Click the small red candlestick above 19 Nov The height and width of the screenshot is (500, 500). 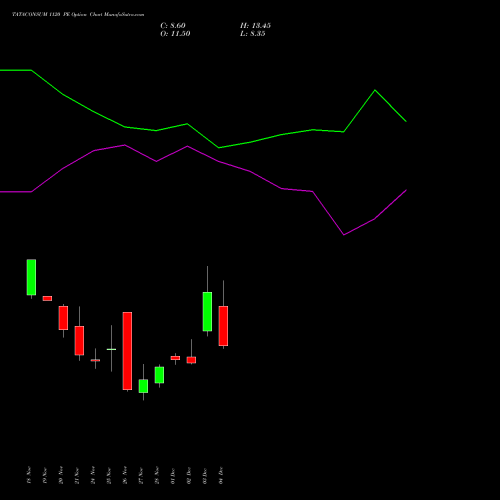click(47, 298)
